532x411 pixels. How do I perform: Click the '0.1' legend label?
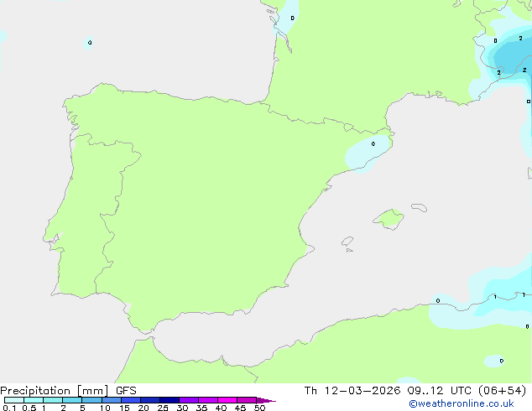pos(9,408)
